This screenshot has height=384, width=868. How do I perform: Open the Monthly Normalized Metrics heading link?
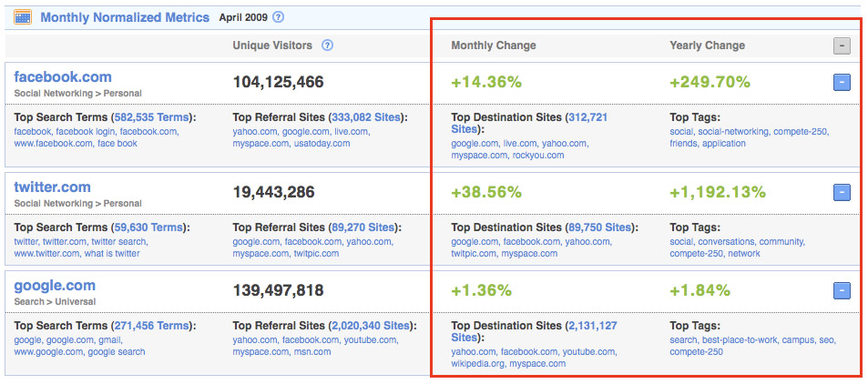tap(125, 17)
